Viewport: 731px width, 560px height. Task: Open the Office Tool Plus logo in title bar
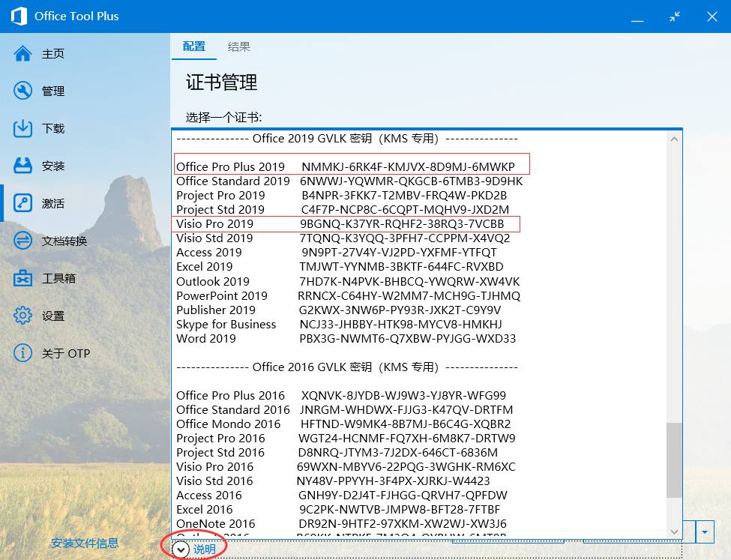[17, 16]
